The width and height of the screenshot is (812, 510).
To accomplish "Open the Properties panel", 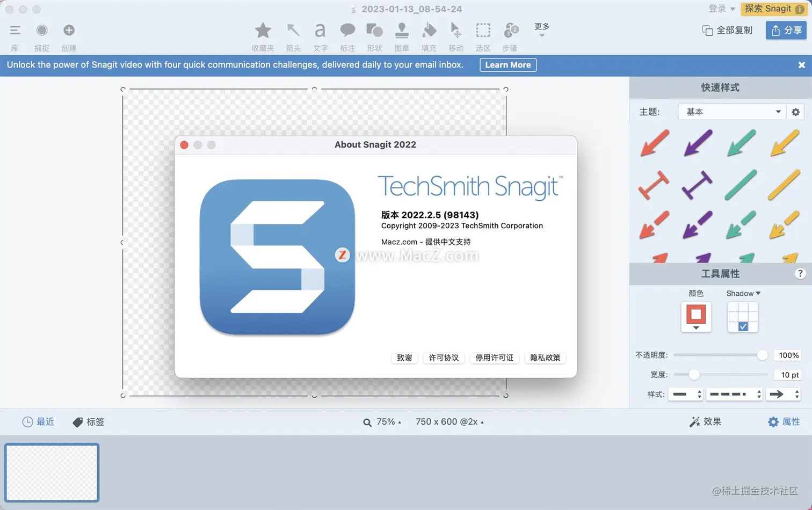I will 784,422.
